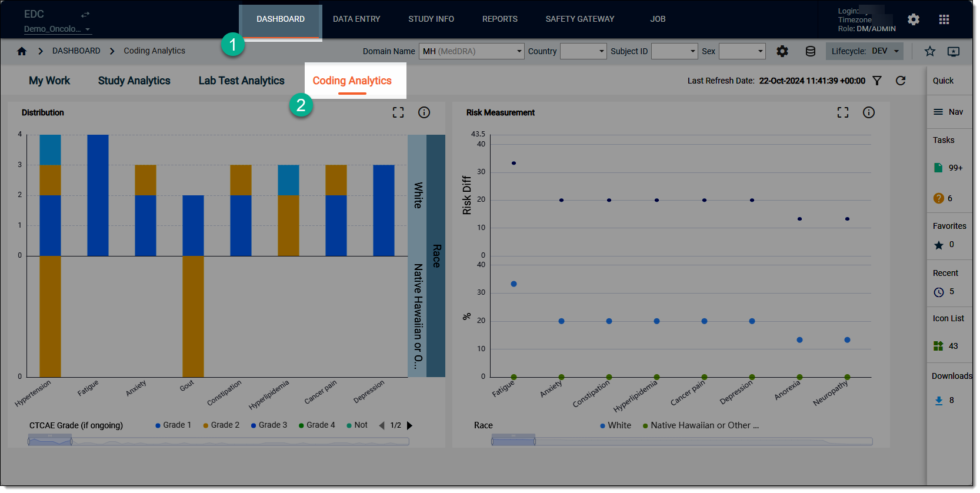Toggle Native Hawaiian or Other legend series
The image size is (980, 493).
[x=701, y=425]
